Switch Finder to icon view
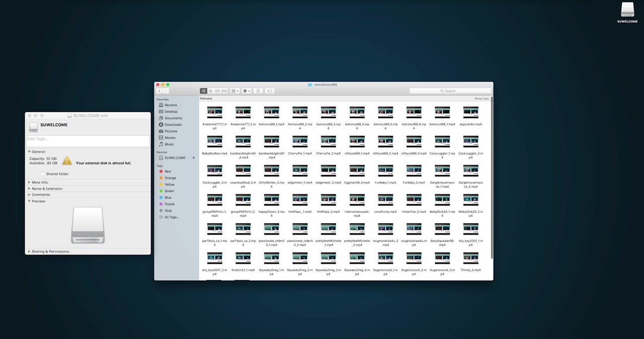The width and height of the screenshot is (644, 339). tap(204, 91)
